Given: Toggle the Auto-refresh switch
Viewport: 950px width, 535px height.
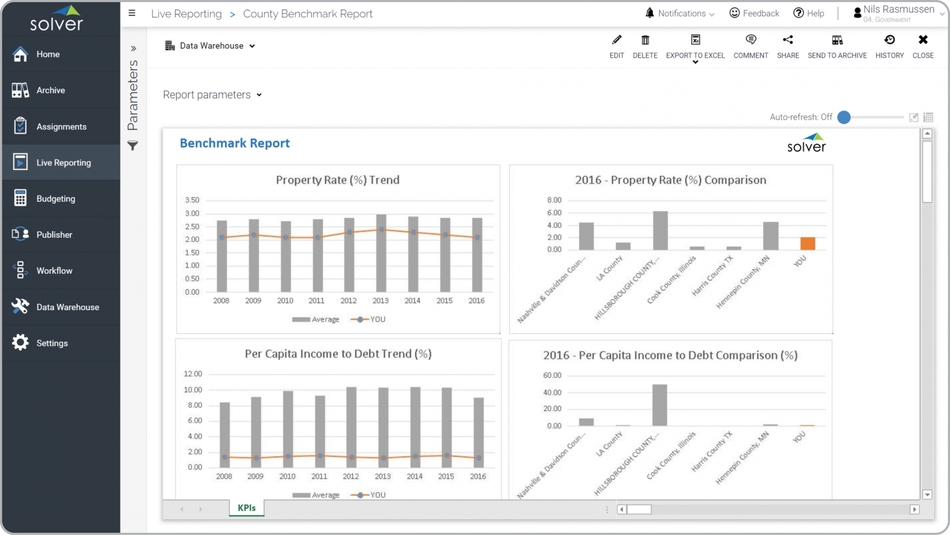Looking at the screenshot, I should [845, 117].
